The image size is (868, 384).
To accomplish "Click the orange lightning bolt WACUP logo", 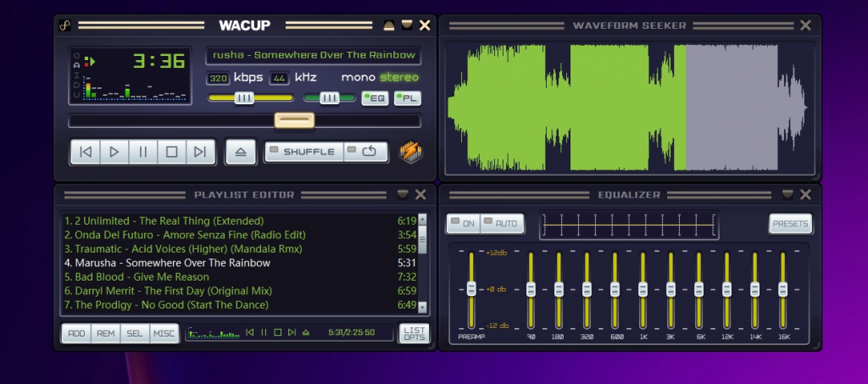I will [411, 153].
